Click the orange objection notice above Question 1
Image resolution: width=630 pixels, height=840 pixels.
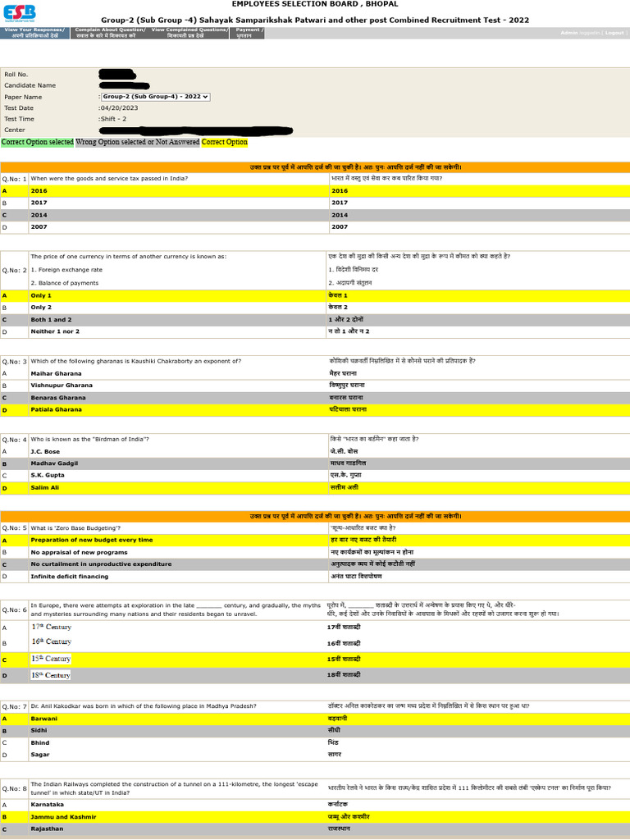point(315,167)
